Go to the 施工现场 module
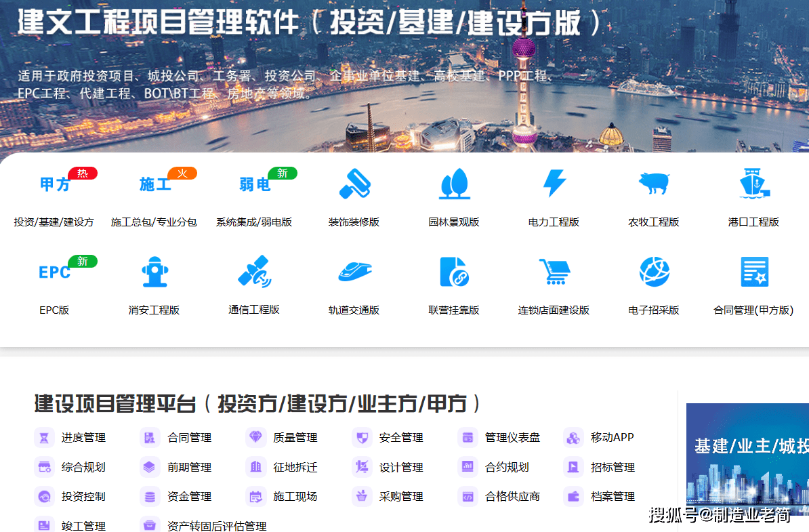This screenshot has width=809, height=532. point(295,496)
